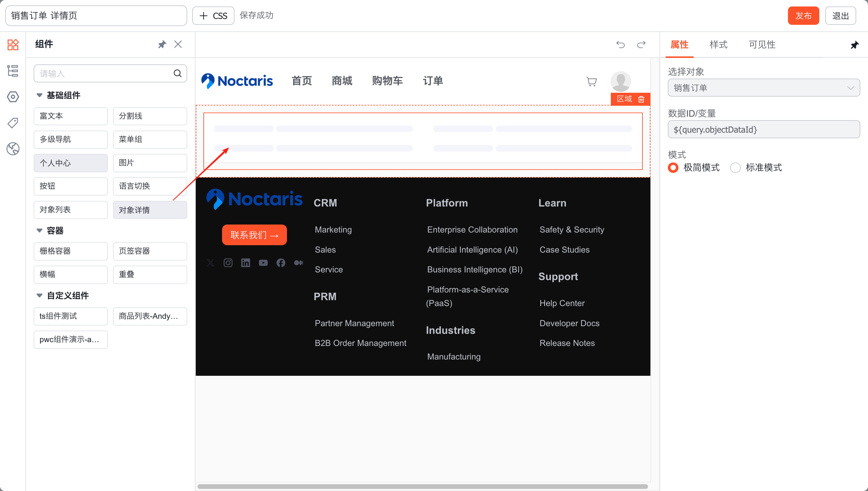The height and width of the screenshot is (491, 868).
Task: Collapse the 自定义组件 section
Action: click(x=40, y=296)
